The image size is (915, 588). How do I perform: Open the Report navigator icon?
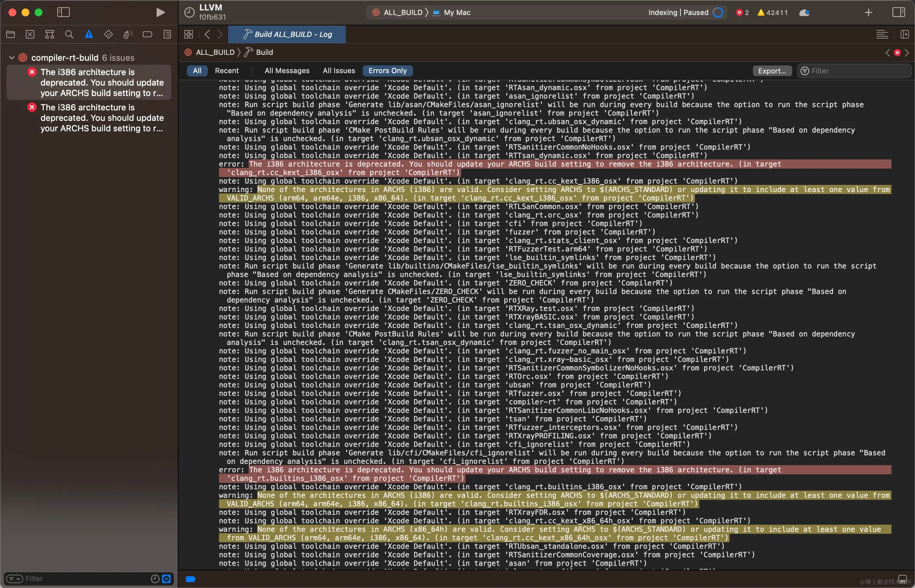click(167, 34)
